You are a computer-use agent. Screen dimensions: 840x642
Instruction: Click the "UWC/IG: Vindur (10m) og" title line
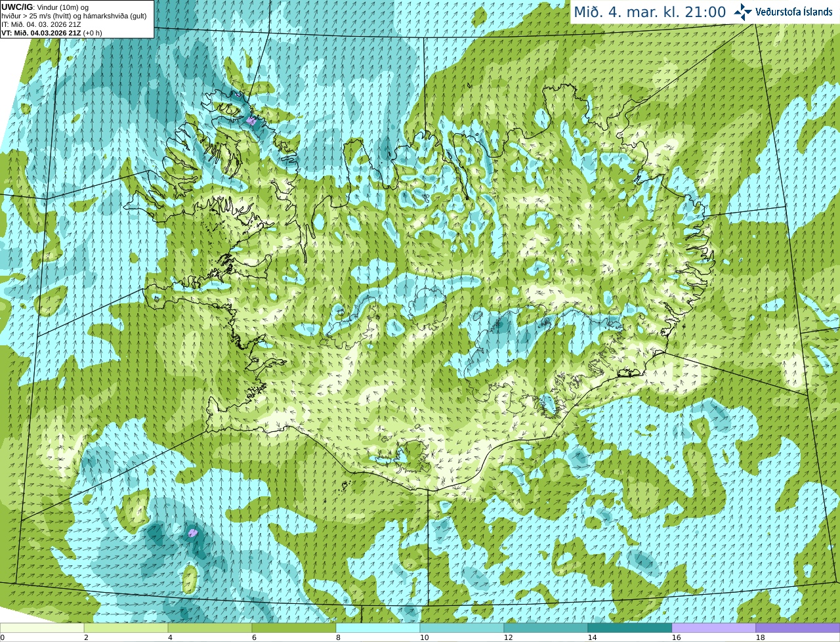(x=45, y=7)
